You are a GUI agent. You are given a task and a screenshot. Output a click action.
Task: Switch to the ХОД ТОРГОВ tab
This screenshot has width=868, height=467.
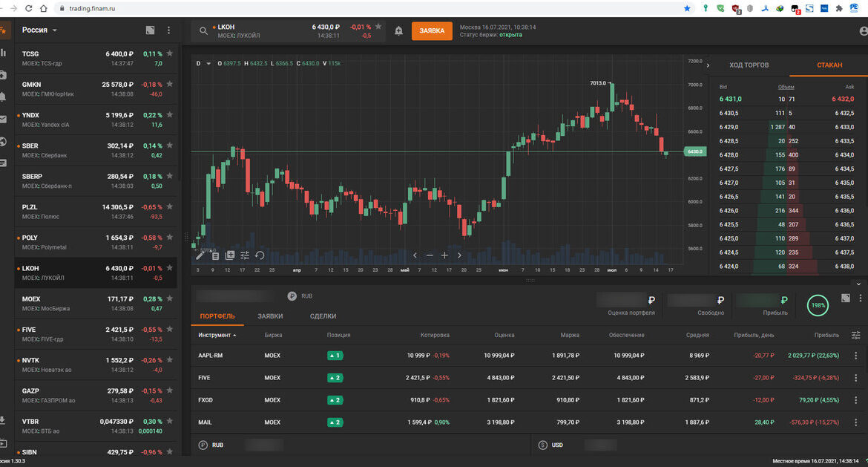pos(749,65)
